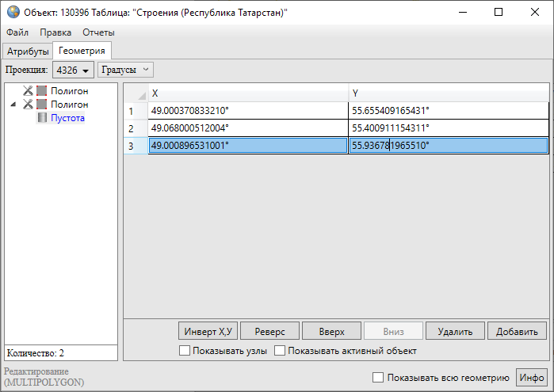
Task: Click the Пустота cylinder icon in the tree
Action: pyautogui.click(x=42, y=118)
